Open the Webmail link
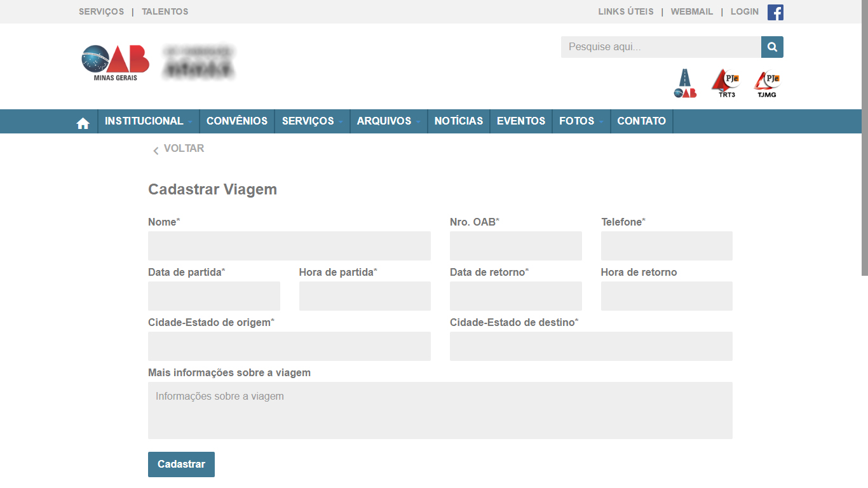 pos(692,12)
